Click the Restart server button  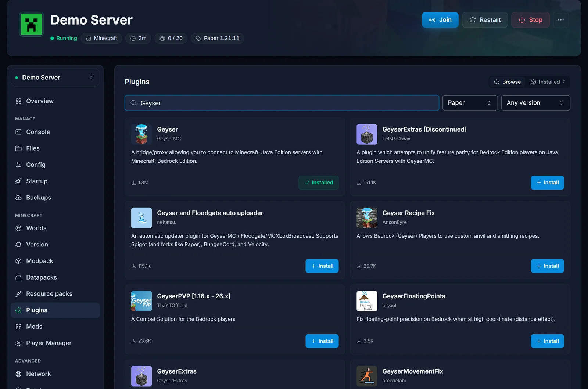485,20
